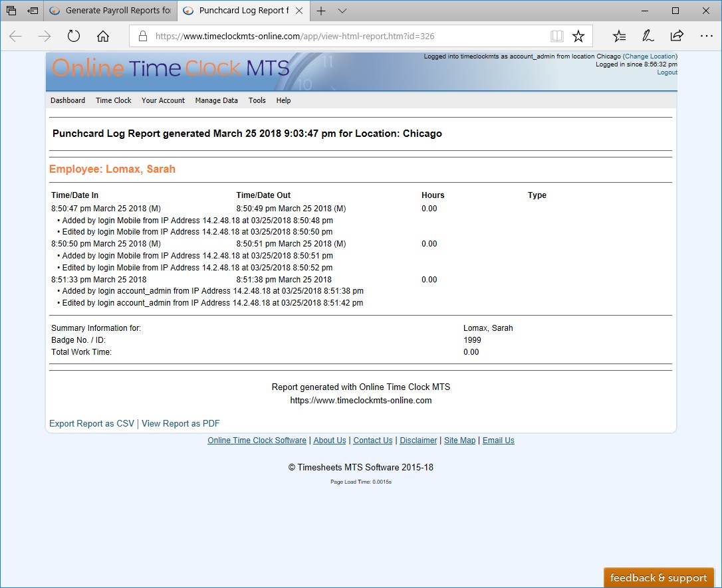Click the Share icon in toolbar
Screen dimensions: 722x588
click(677, 37)
